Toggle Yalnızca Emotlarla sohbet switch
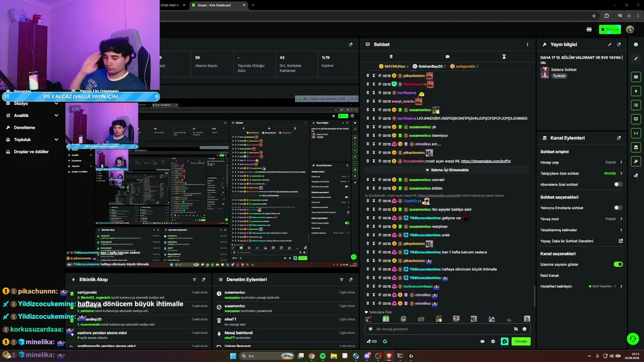 point(618,208)
